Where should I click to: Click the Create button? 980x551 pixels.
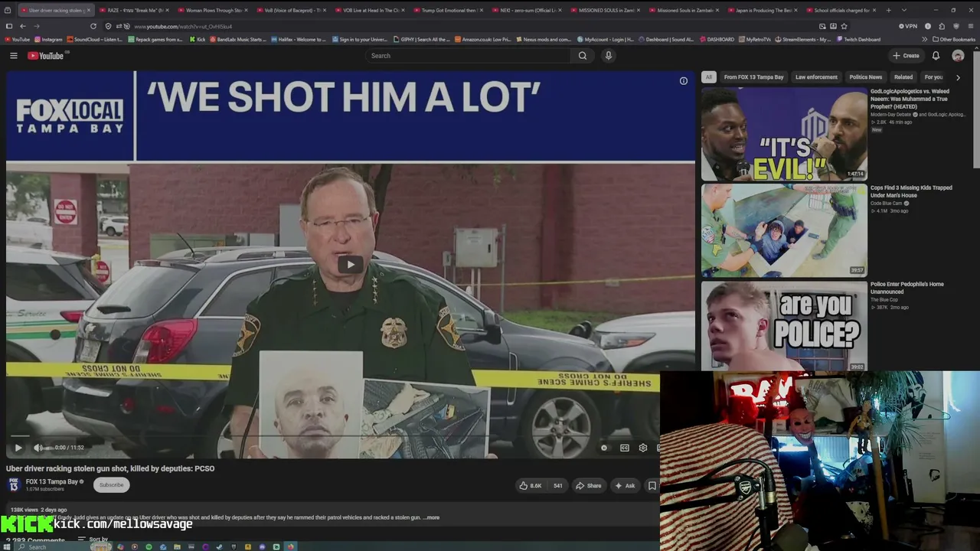[906, 56]
